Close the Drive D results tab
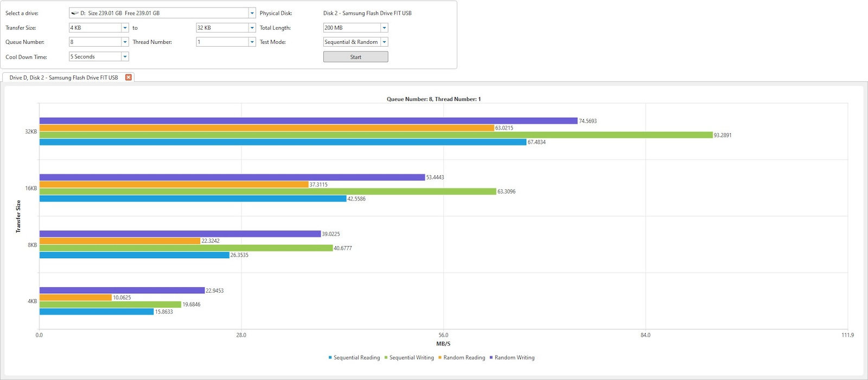Viewport: 868px width, 380px height. [x=129, y=78]
